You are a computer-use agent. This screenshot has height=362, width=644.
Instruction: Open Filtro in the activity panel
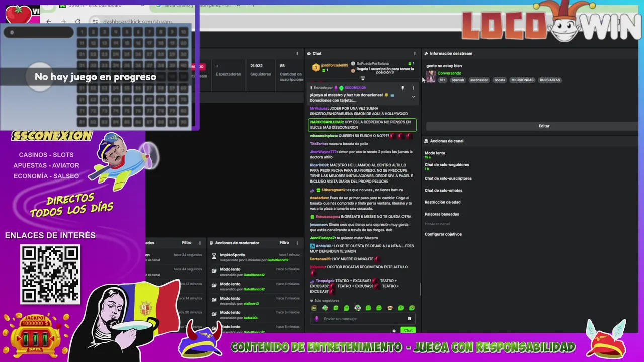187,243
